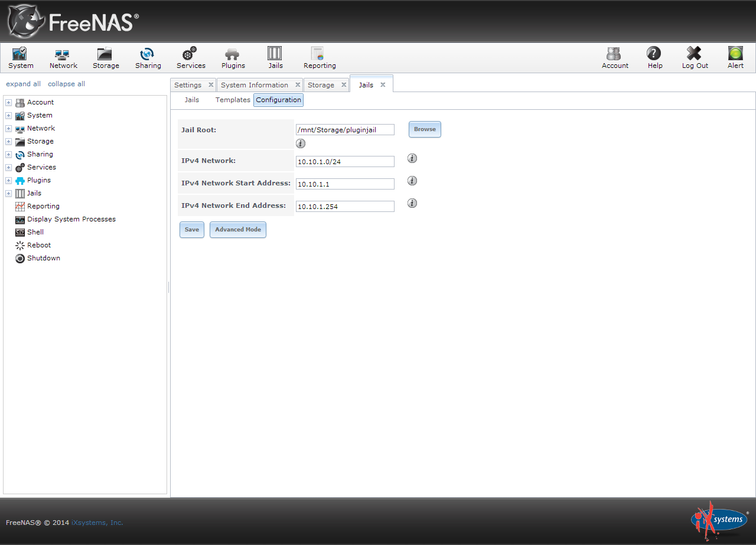The width and height of the screenshot is (756, 545).
Task: Switch to the System Information tab
Action: coord(255,85)
